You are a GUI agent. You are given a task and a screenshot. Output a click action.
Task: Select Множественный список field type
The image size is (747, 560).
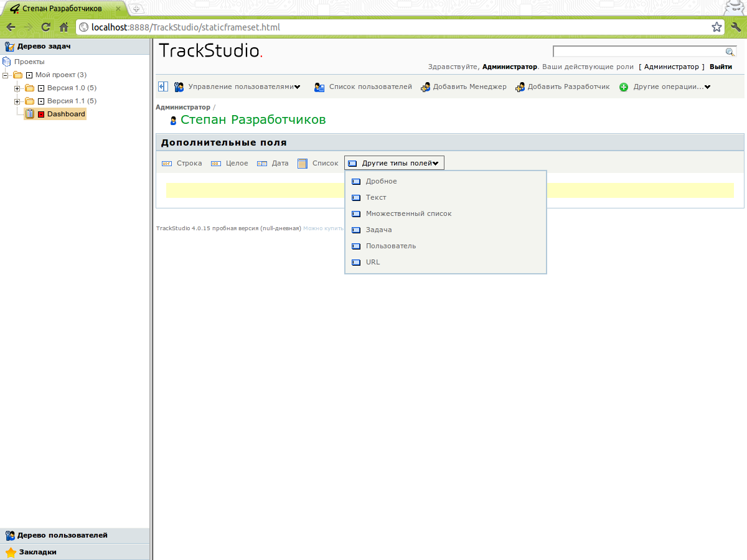click(409, 214)
